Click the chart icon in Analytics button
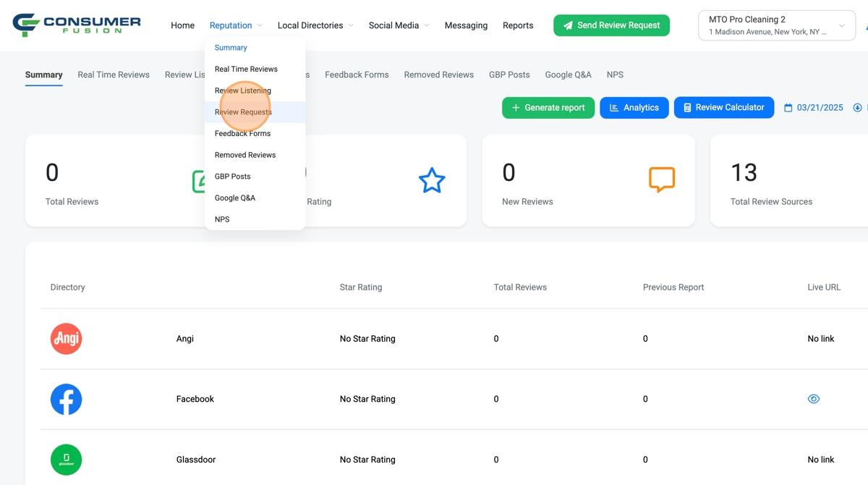 point(614,108)
